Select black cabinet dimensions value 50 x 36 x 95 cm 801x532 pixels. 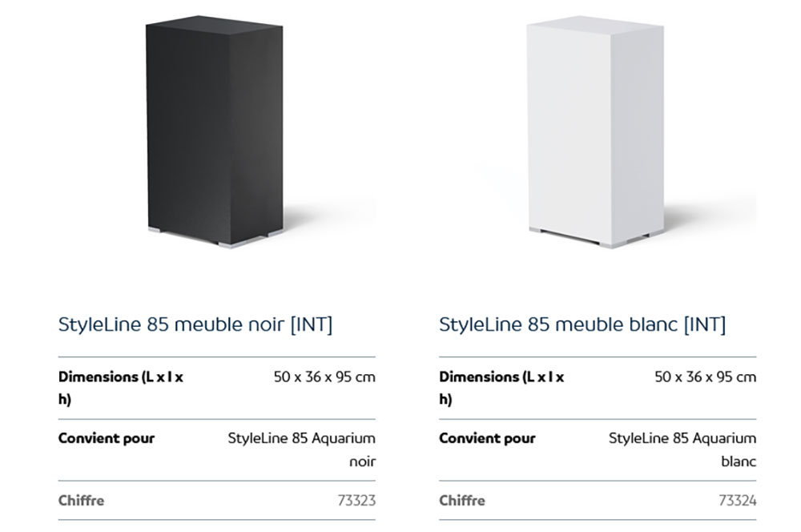(x=324, y=377)
